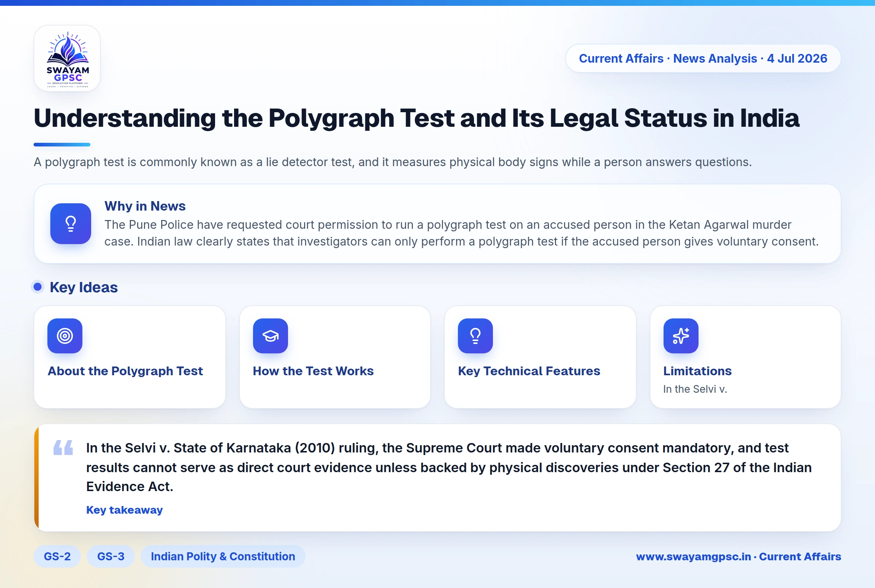
Task: Click the target icon above About the Polygraph Test
Action: point(65,336)
